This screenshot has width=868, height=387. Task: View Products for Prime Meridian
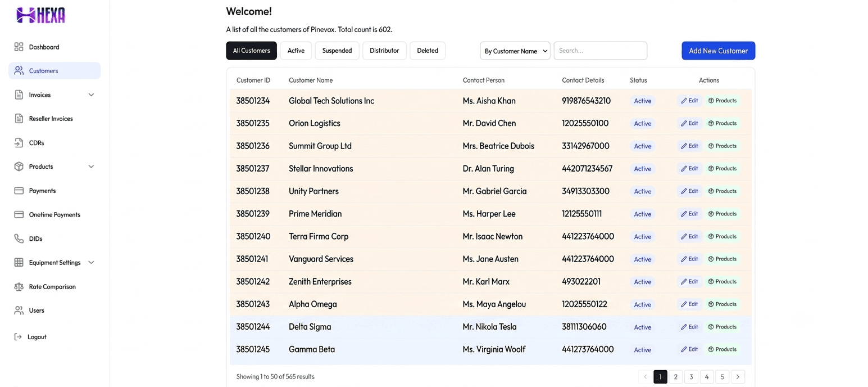[722, 214]
